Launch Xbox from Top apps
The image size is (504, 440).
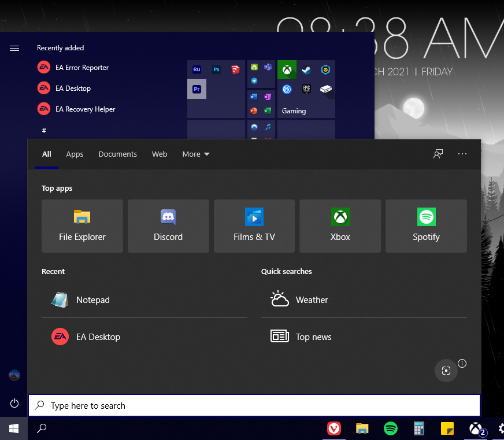coord(340,226)
